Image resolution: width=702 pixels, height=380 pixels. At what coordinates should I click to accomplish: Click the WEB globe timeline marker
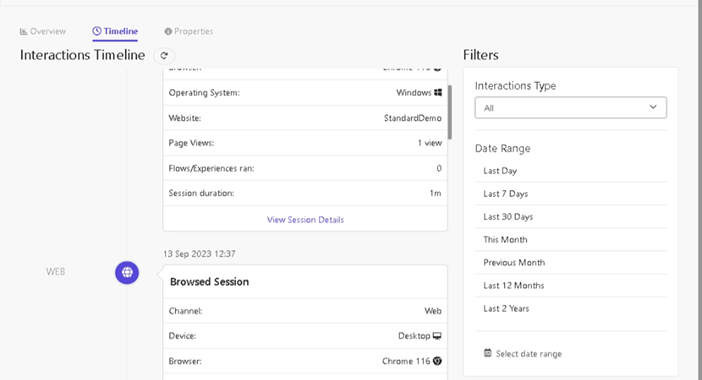pyautogui.click(x=127, y=272)
